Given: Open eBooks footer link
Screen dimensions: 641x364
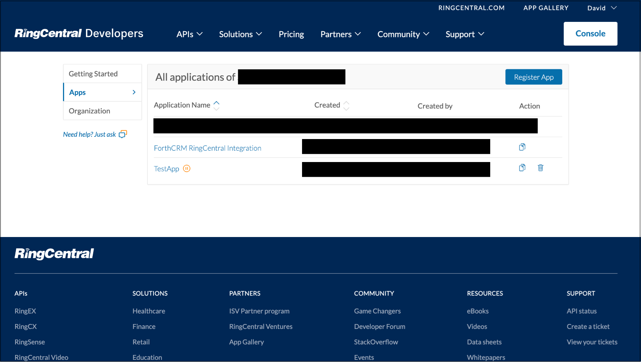Looking at the screenshot, I should click(477, 311).
